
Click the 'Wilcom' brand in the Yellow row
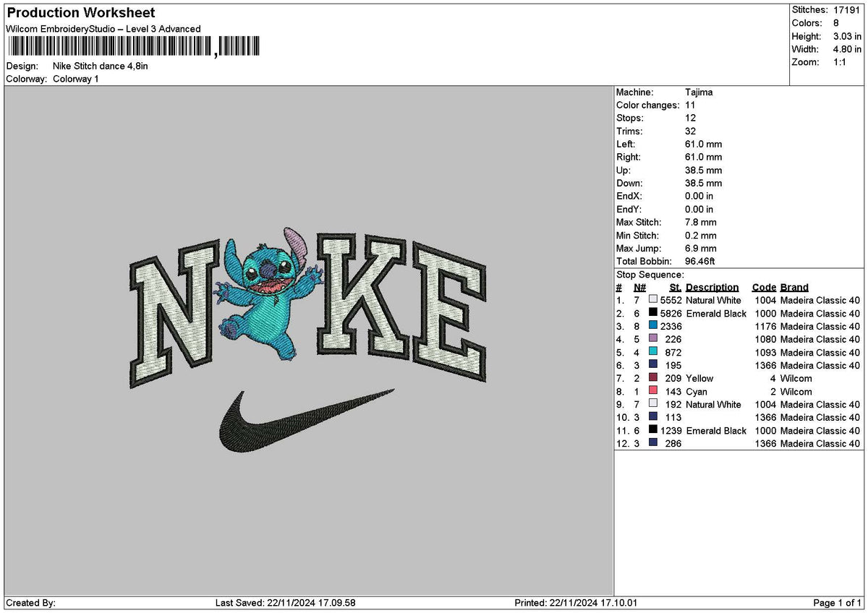click(796, 379)
